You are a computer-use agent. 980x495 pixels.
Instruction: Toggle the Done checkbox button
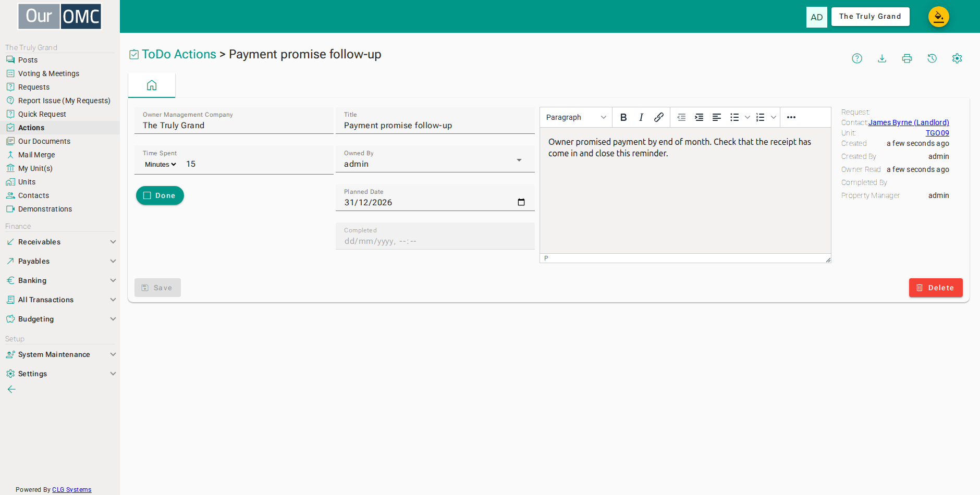click(160, 195)
